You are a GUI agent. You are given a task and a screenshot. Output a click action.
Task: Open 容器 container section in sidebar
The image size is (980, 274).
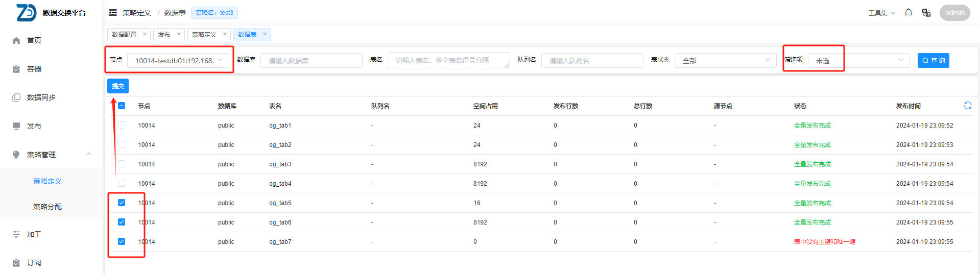point(34,69)
